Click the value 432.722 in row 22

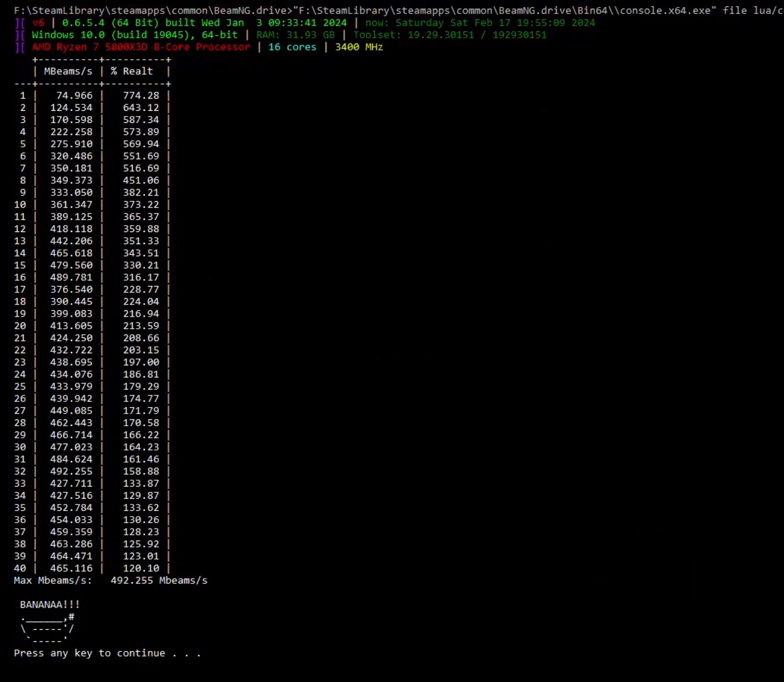[71, 351]
